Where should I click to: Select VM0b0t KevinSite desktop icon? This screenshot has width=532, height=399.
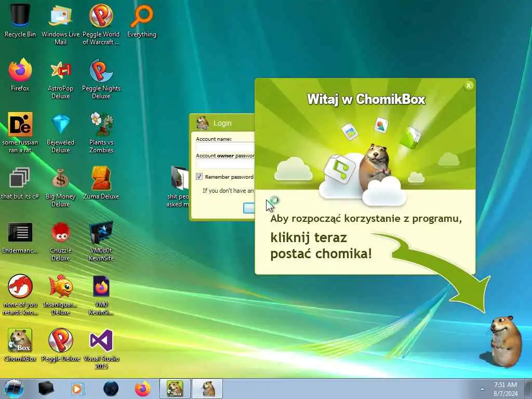(101, 241)
